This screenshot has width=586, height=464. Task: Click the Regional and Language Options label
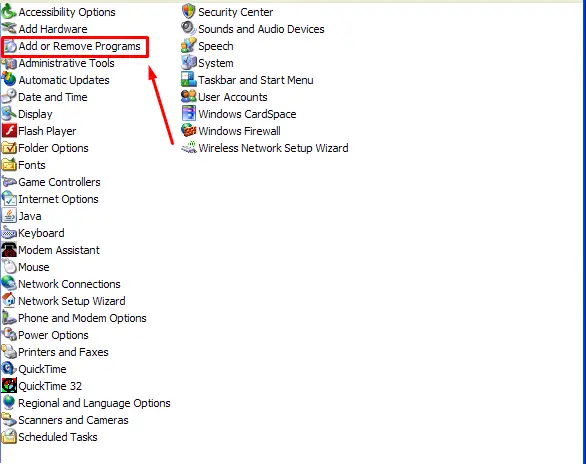[94, 403]
